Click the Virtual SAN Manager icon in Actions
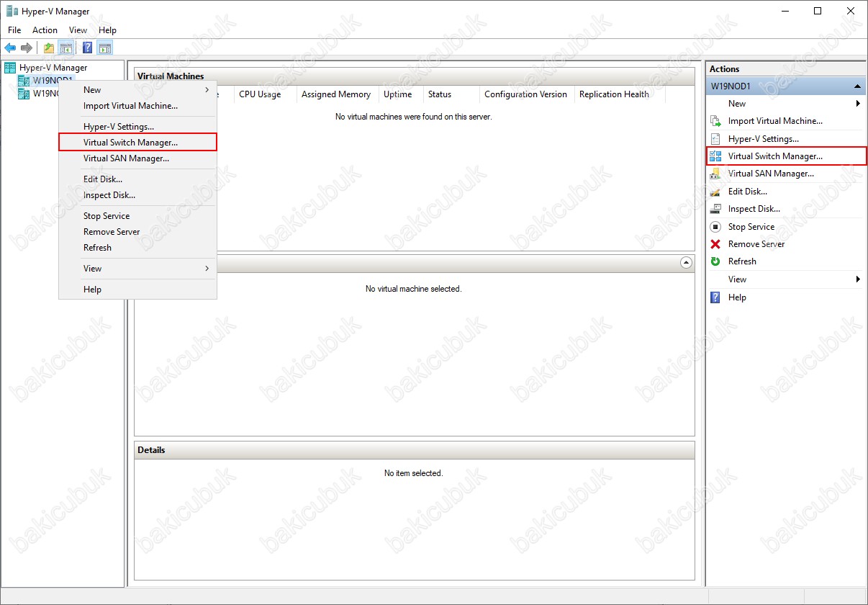868x605 pixels. click(x=715, y=174)
